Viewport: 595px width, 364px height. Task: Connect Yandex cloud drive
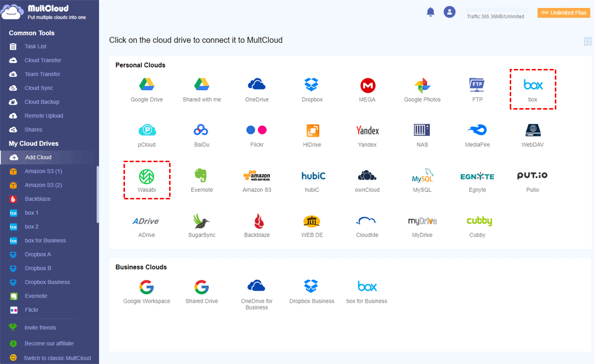[367, 135]
